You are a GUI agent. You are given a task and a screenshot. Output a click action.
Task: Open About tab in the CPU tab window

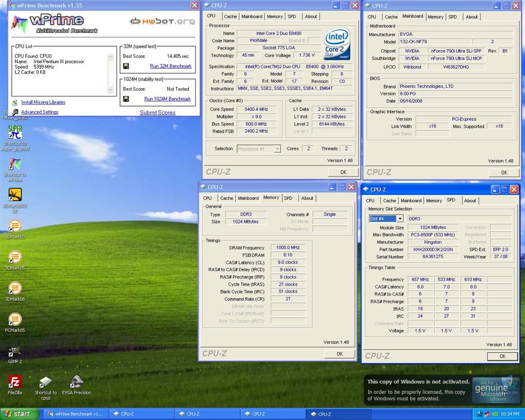point(311,16)
